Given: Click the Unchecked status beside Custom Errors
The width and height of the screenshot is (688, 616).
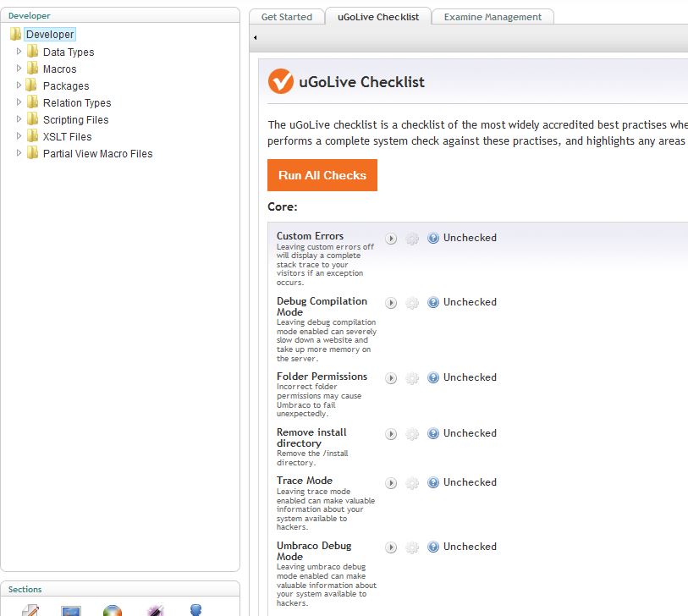Looking at the screenshot, I should coord(470,238).
